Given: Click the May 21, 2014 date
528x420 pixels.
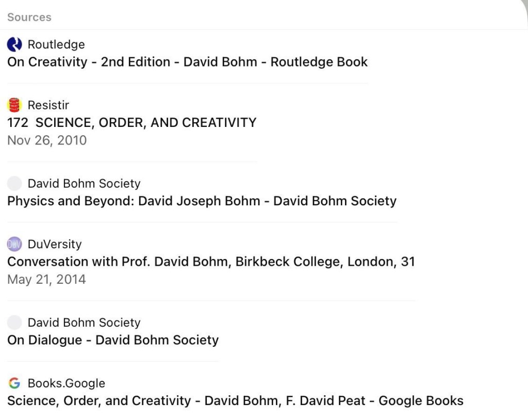Looking at the screenshot, I should 47,280.
